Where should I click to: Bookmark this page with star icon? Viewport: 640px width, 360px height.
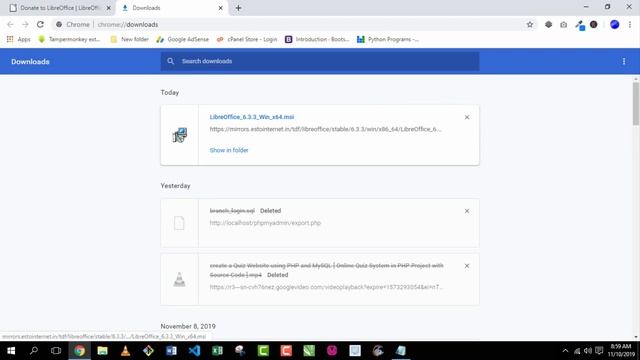pos(529,24)
